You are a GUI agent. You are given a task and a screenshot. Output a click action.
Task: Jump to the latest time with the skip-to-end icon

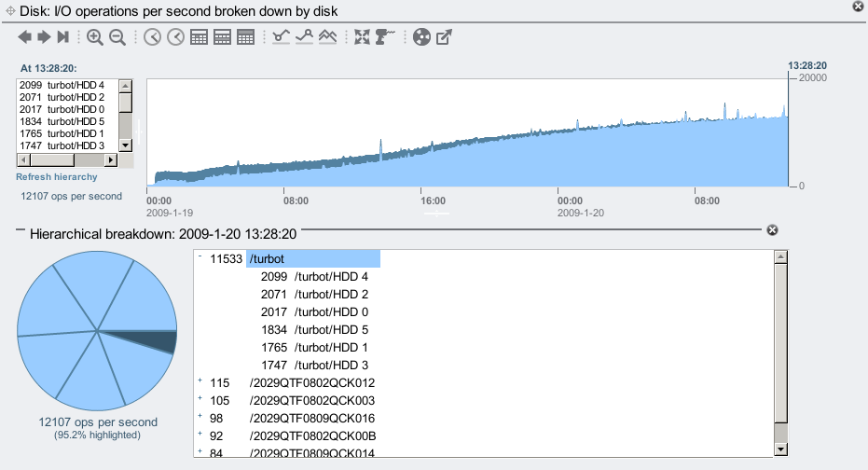click(x=63, y=37)
